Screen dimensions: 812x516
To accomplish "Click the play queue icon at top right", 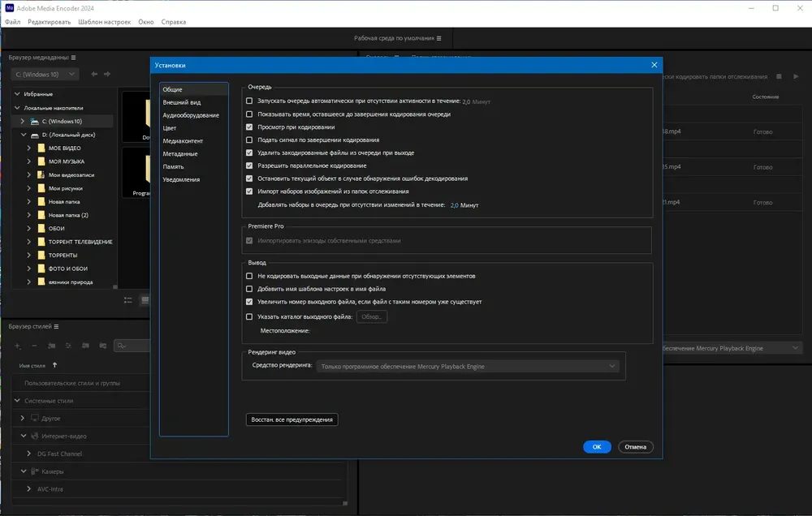I will 796,76.
